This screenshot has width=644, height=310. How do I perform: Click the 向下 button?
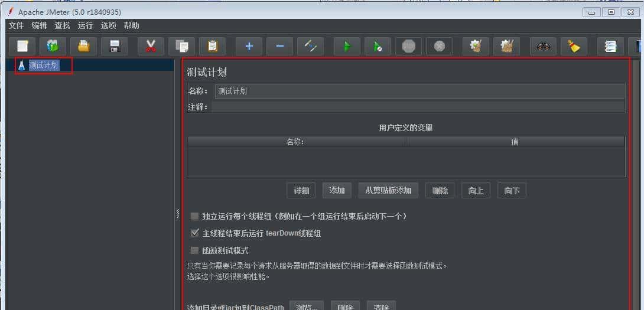click(512, 191)
